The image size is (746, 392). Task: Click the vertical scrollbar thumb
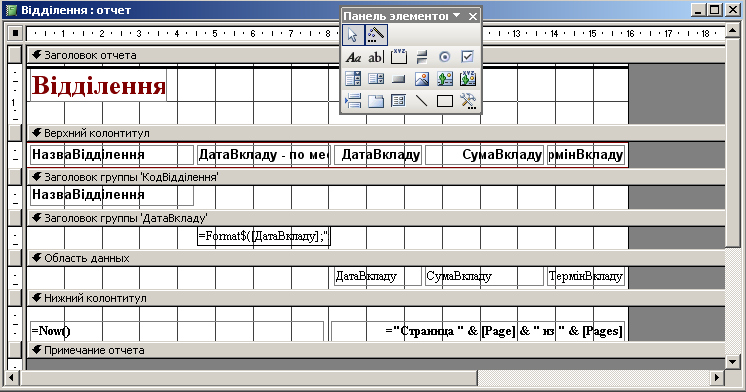tap(733, 143)
